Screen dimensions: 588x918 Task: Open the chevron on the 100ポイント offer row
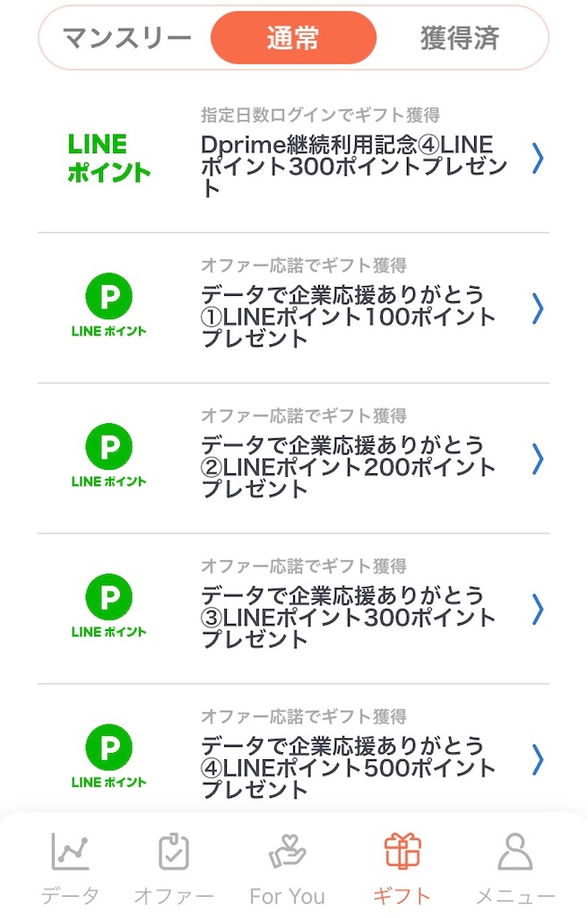538,309
